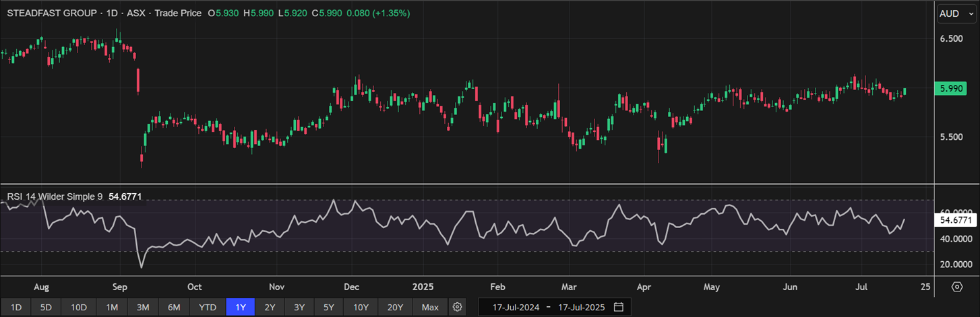Switch to the 10D range
The width and height of the screenshot is (980, 317).
pyautogui.click(x=79, y=308)
